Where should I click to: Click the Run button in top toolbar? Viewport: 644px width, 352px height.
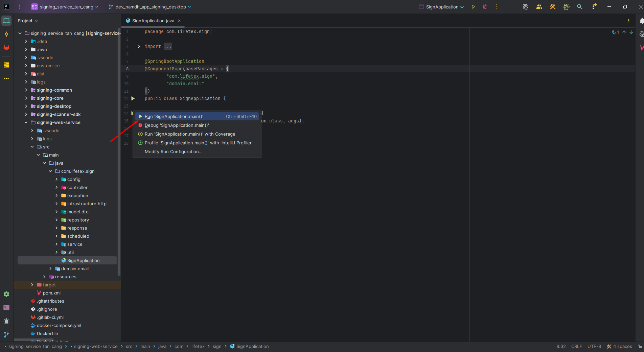point(473,7)
